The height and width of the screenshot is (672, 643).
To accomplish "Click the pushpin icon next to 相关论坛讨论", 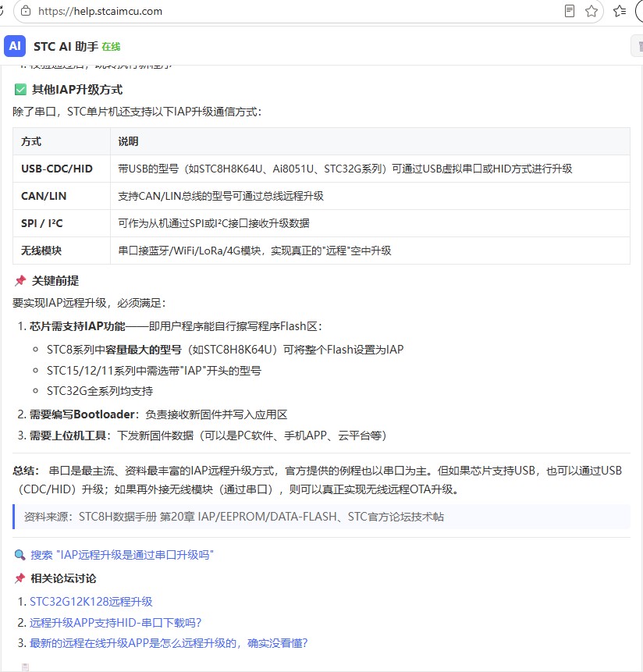I will [20, 578].
